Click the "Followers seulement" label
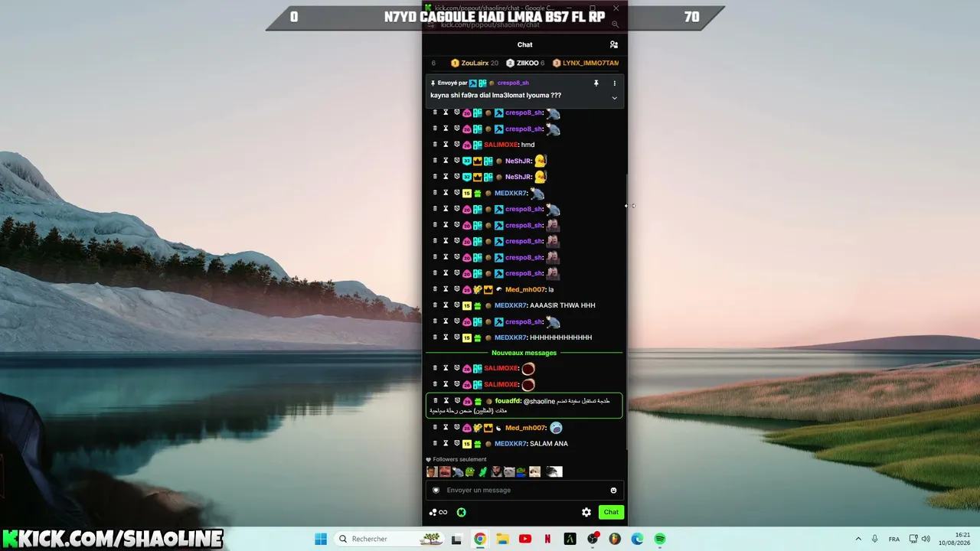The width and height of the screenshot is (980, 551). tap(459, 459)
